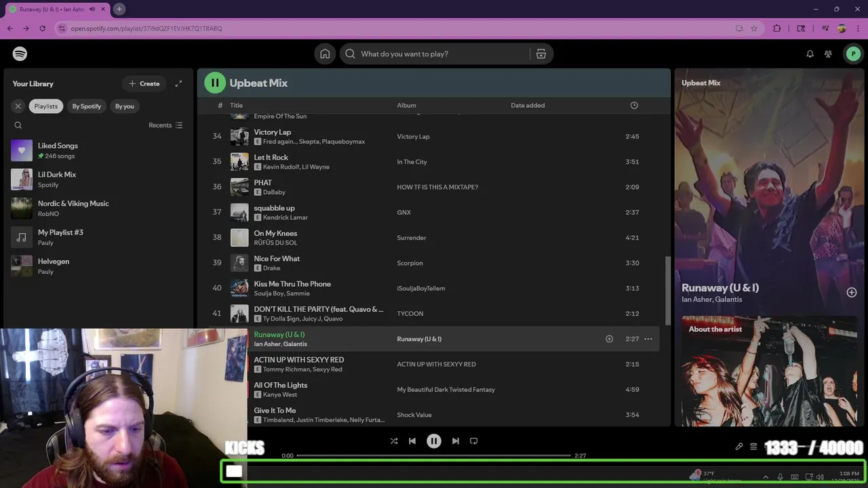868x488 pixels.
Task: Select On My Knees track row
Action: [x=434, y=237]
